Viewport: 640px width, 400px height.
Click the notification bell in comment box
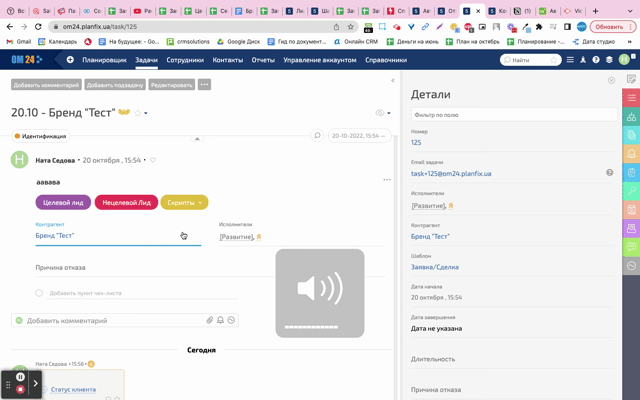[x=221, y=320]
